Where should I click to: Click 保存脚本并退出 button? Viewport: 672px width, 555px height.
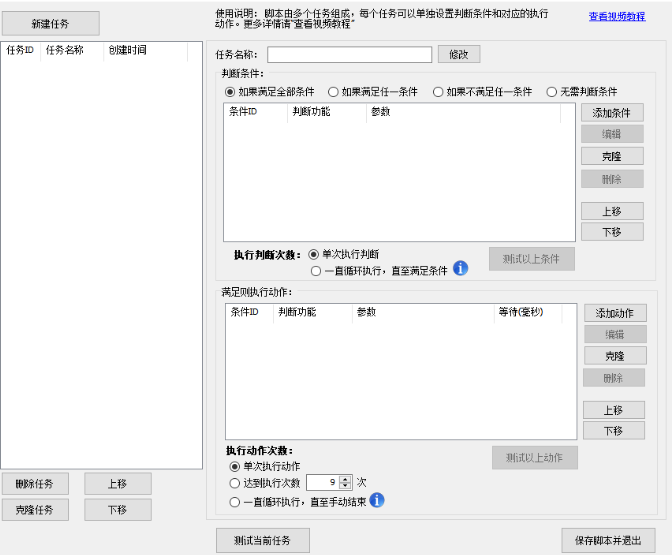608,540
